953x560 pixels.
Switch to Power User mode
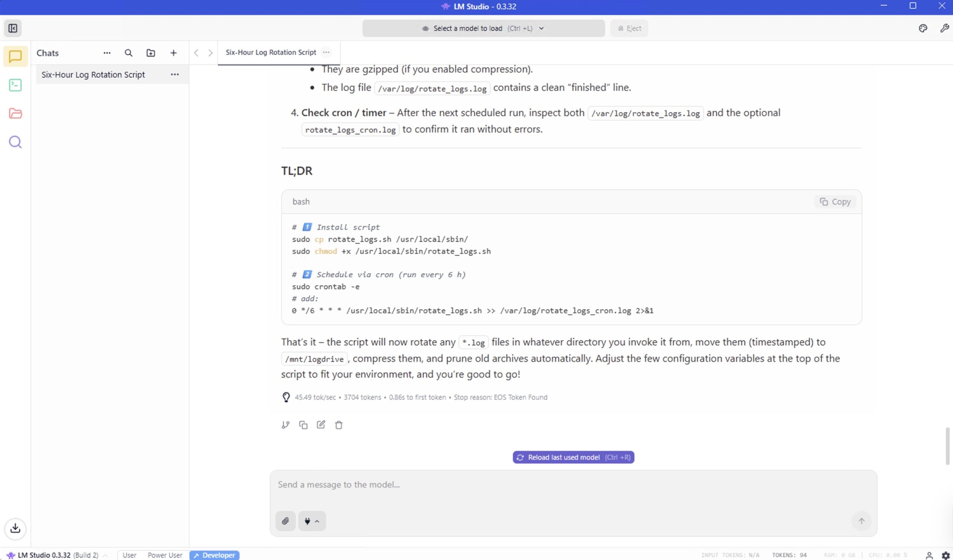pyautogui.click(x=165, y=555)
